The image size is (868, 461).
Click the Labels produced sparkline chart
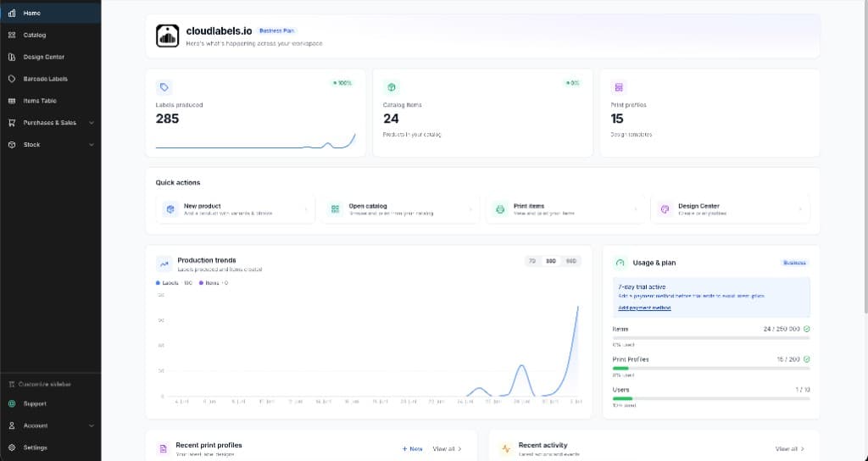click(x=256, y=141)
